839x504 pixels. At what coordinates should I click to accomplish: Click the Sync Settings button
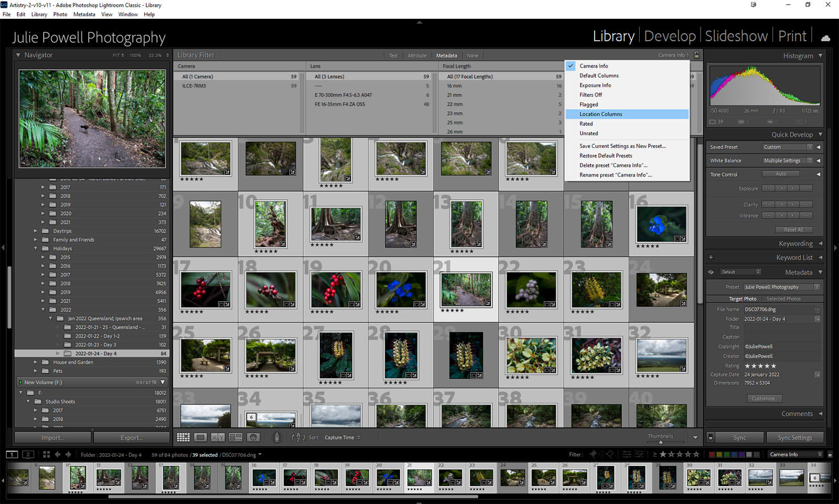[x=794, y=437]
